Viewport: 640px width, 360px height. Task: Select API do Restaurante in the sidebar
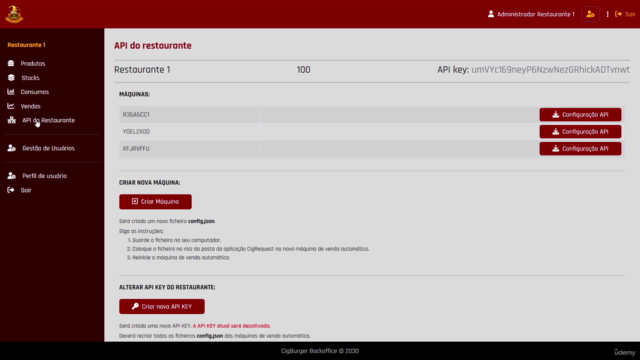tap(49, 120)
